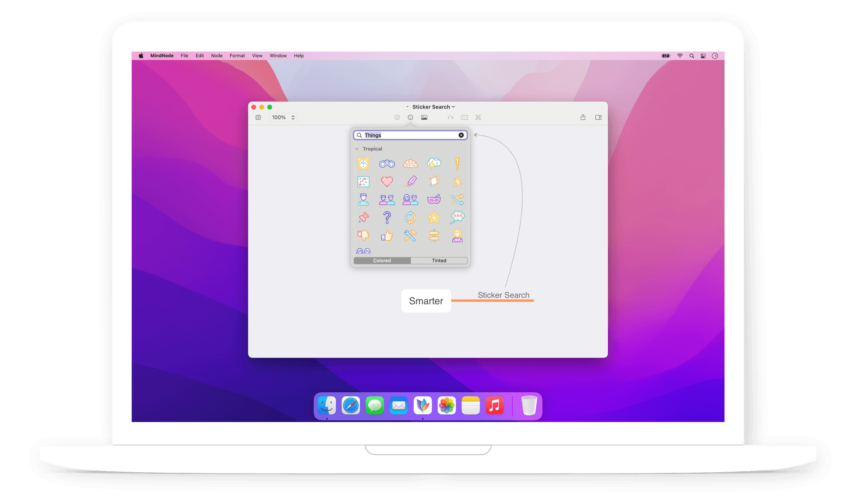Click the image insert toolbar icon

424,117
